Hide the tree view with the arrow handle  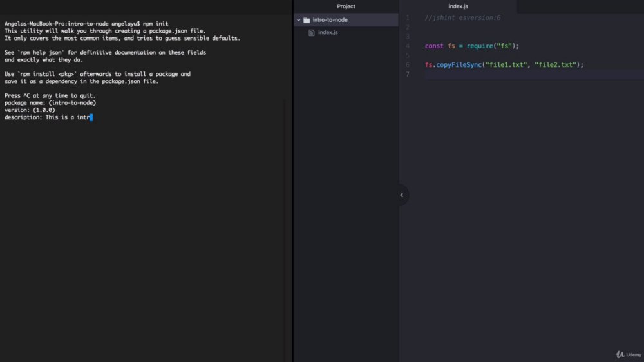click(402, 195)
